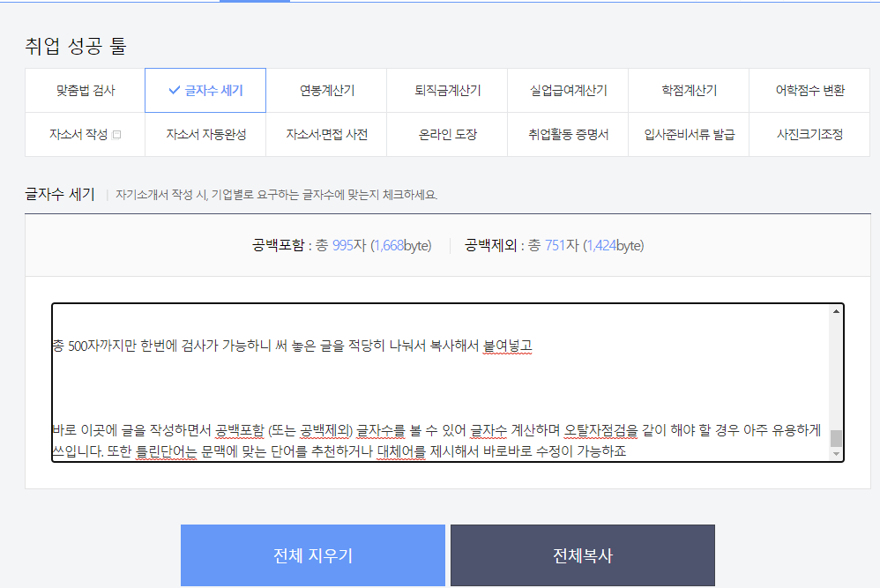
Task: Open the 자소서·면접 사전 dictionary tool
Action: pos(325,133)
